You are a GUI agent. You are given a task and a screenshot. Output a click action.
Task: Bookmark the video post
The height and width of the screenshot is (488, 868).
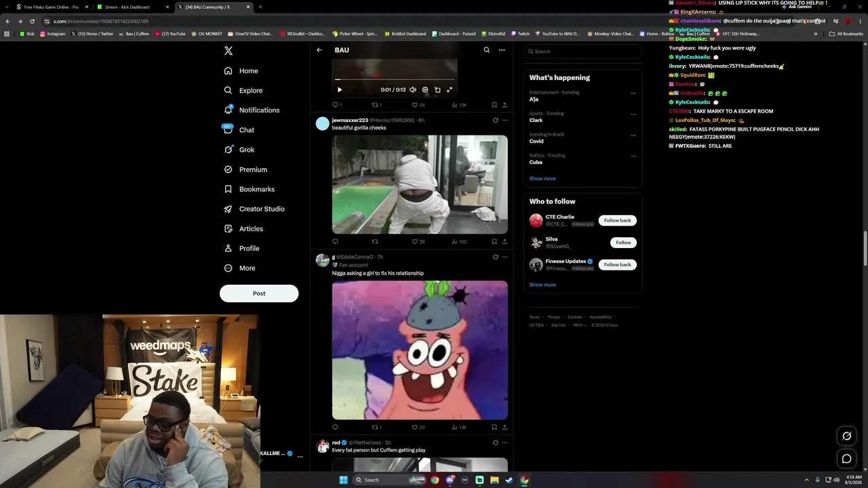[x=494, y=105]
